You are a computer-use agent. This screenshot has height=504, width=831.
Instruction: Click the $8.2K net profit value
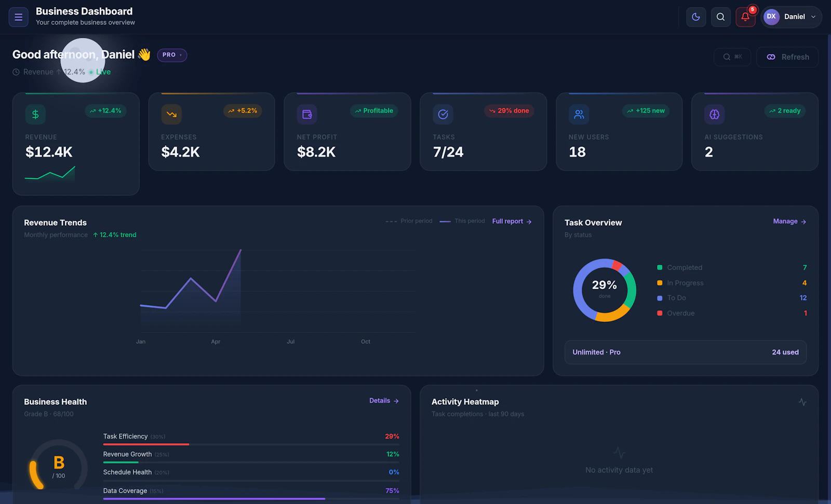click(x=316, y=152)
